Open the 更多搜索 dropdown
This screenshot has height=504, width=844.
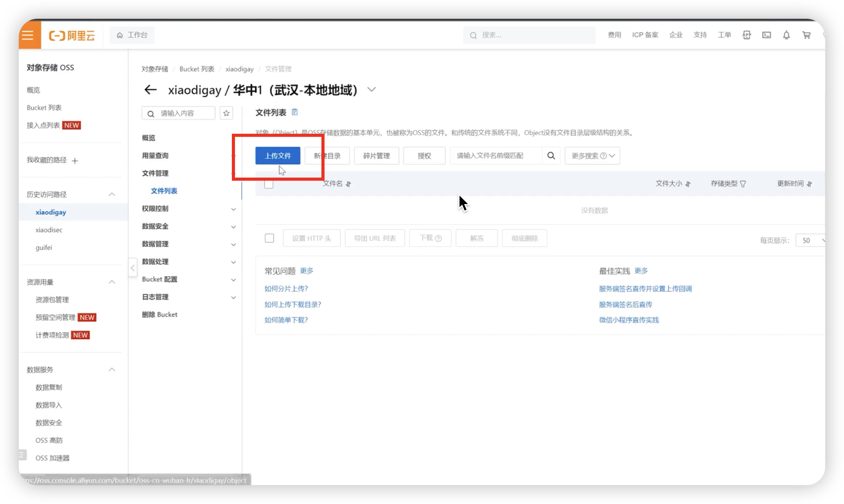point(592,156)
